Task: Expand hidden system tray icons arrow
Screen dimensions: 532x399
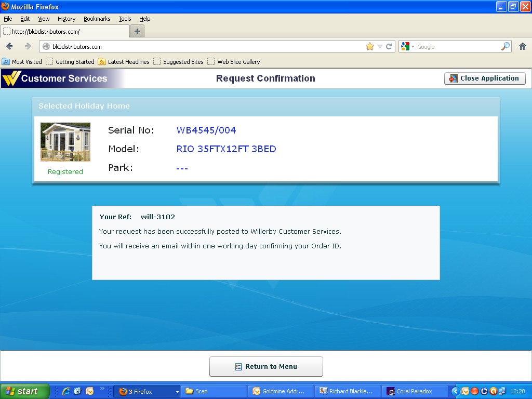Action: tap(456, 391)
